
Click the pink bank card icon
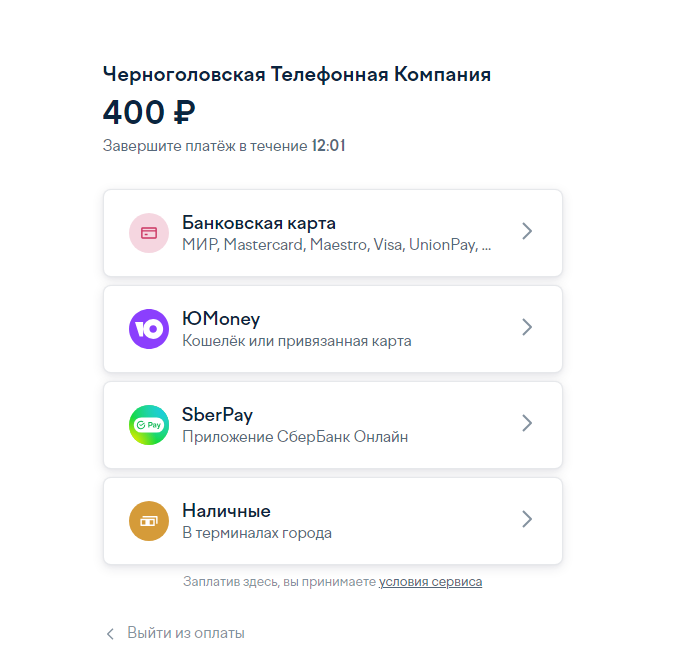click(x=149, y=233)
